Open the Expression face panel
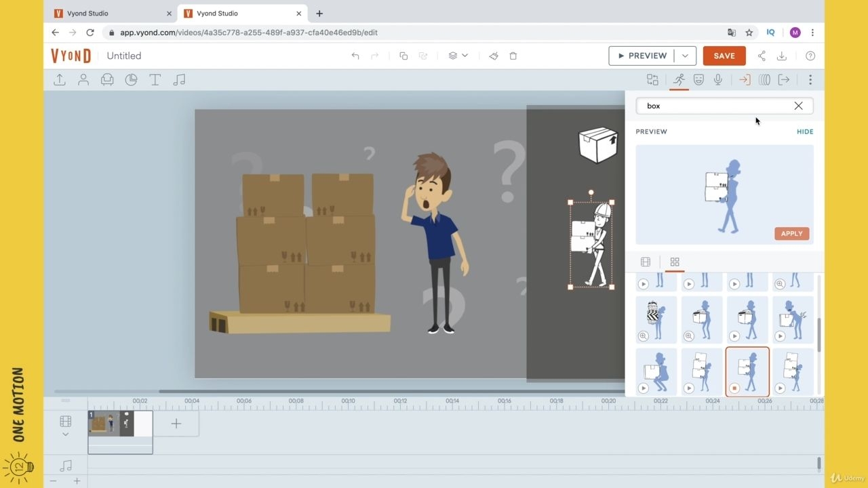Screen dimensions: 868x488 698,80
